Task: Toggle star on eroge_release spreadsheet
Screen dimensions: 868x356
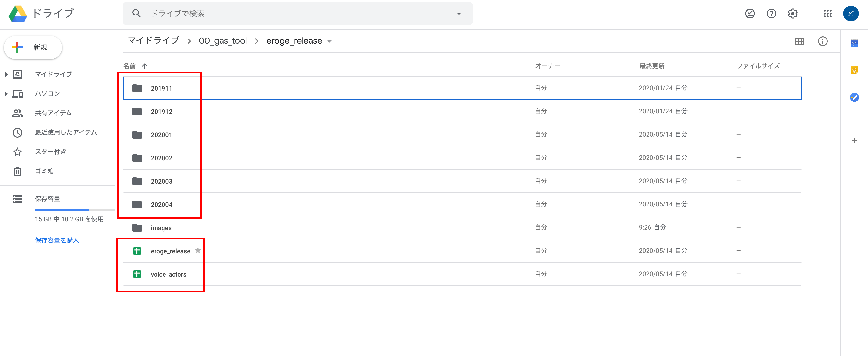Action: pyautogui.click(x=198, y=251)
